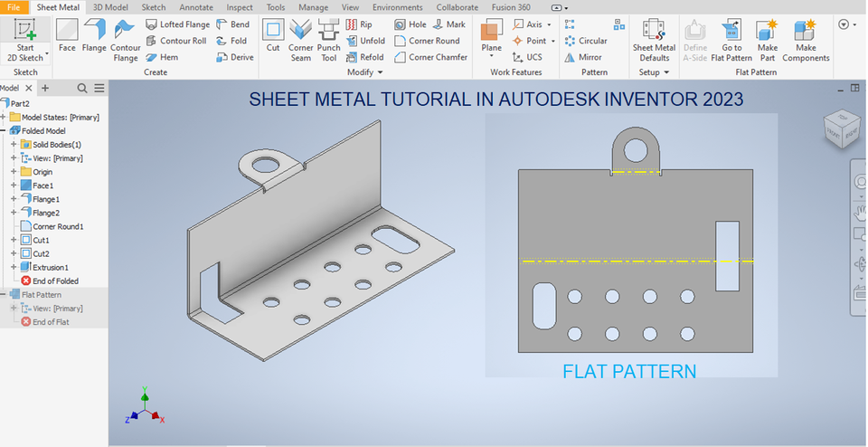The width and height of the screenshot is (868, 447).
Task: Select the Lofted Flange tool
Action: point(178,24)
